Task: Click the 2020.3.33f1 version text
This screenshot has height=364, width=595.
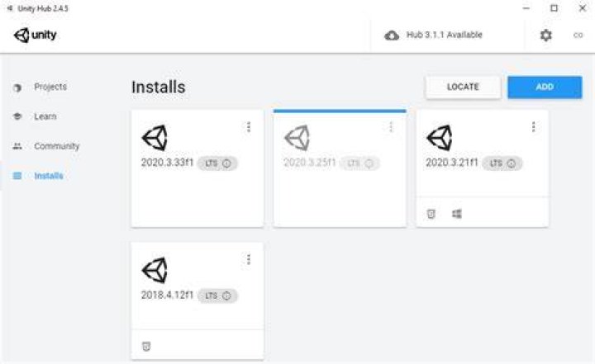Action: coord(167,163)
